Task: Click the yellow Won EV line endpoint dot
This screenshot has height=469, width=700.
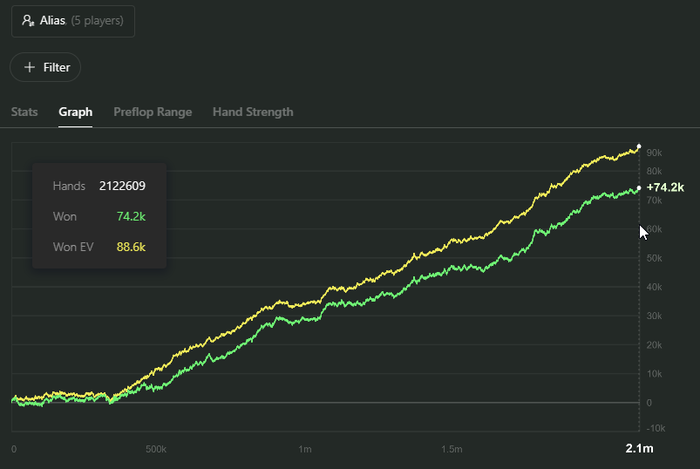Action: coord(639,147)
